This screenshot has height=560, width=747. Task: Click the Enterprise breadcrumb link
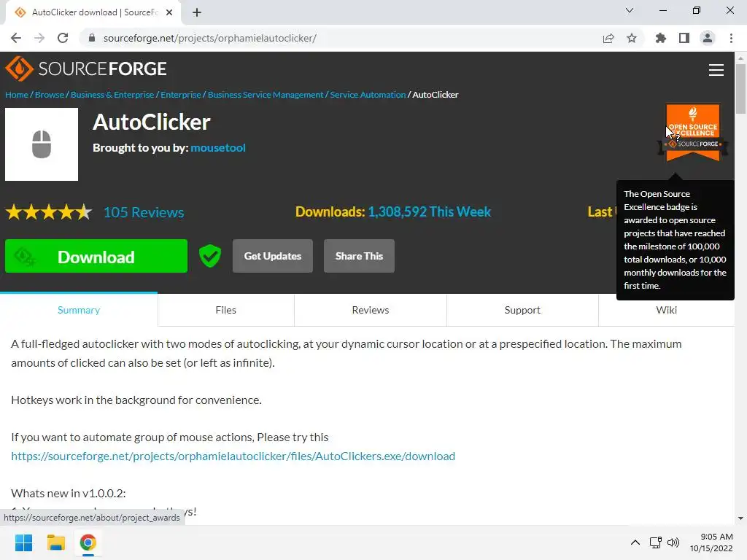point(181,95)
